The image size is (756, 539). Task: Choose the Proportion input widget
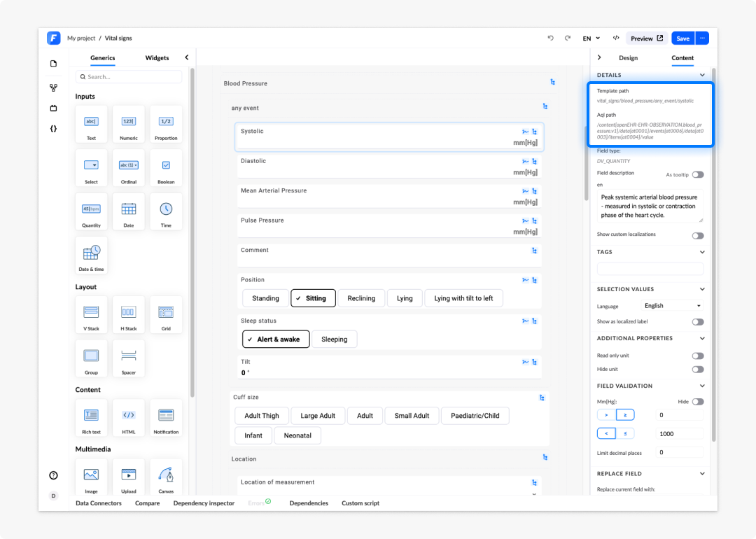(x=166, y=125)
